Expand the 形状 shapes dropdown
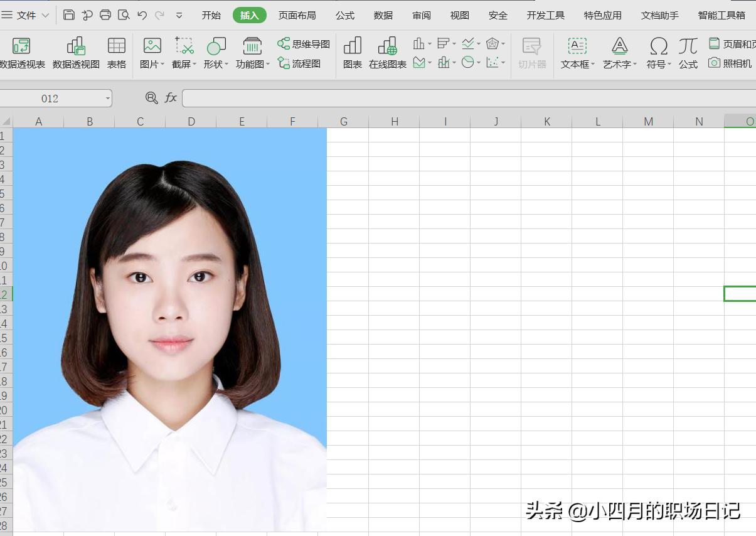The image size is (756, 536). pyautogui.click(x=216, y=53)
